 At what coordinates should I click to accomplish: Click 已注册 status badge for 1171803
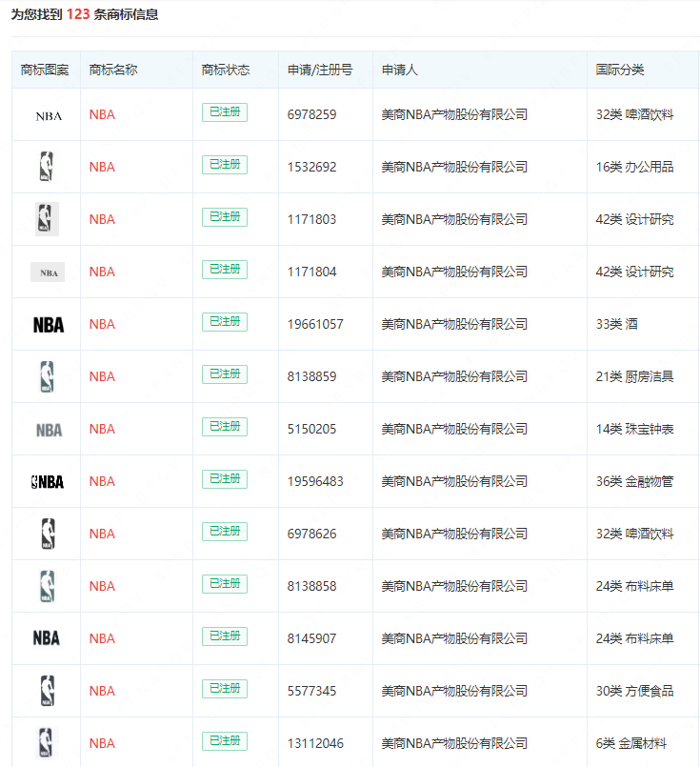pyautogui.click(x=225, y=217)
